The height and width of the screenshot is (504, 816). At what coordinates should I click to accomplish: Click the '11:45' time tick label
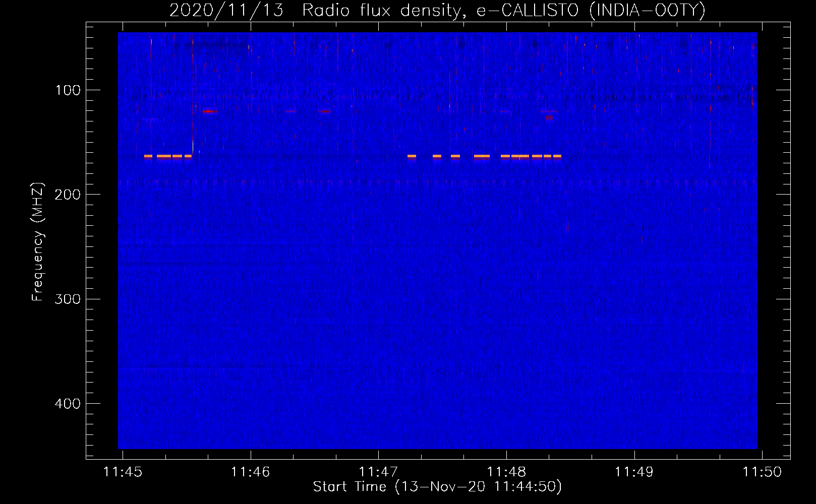[123, 472]
